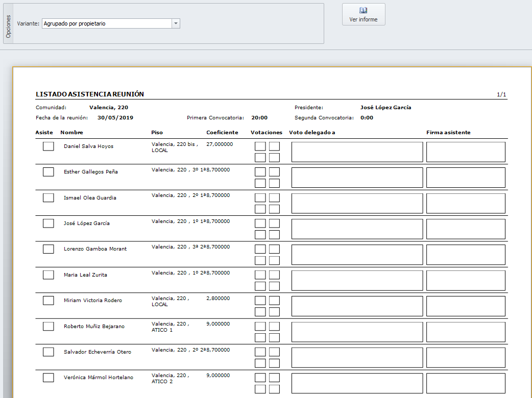
Task: Click the Votaciones column header
Action: click(266, 133)
